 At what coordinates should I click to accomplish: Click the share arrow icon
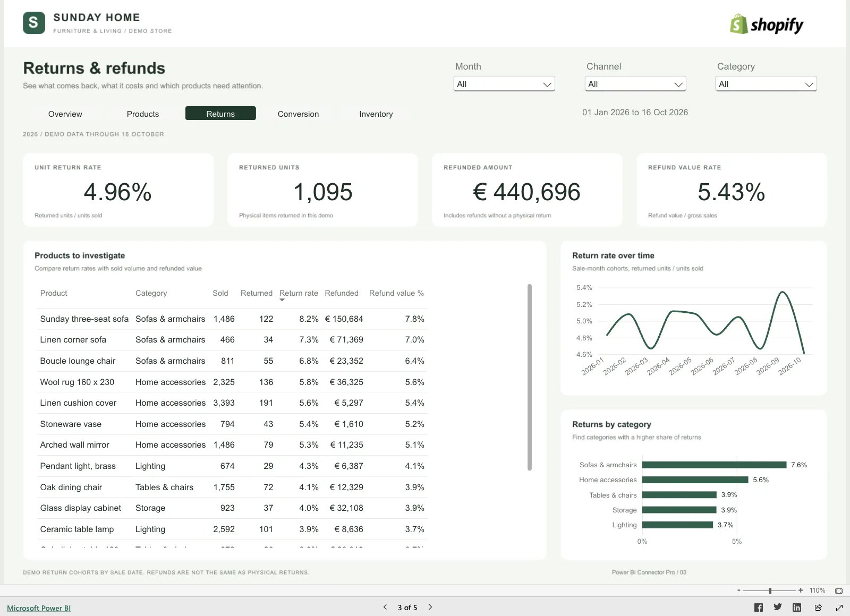818,608
